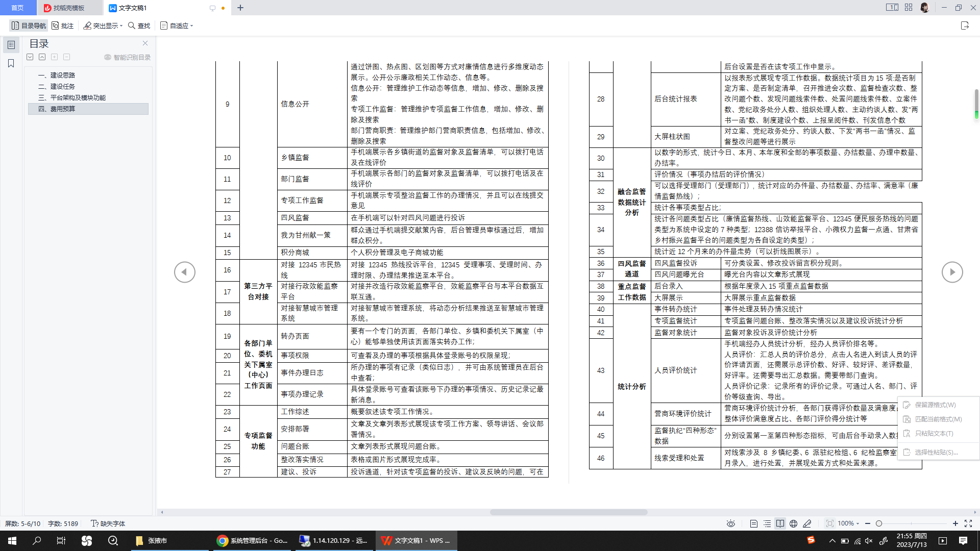Image resolution: width=980 pixels, height=551 pixels.
Task: Enter fullscreen with the expand icon
Action: coord(968,523)
